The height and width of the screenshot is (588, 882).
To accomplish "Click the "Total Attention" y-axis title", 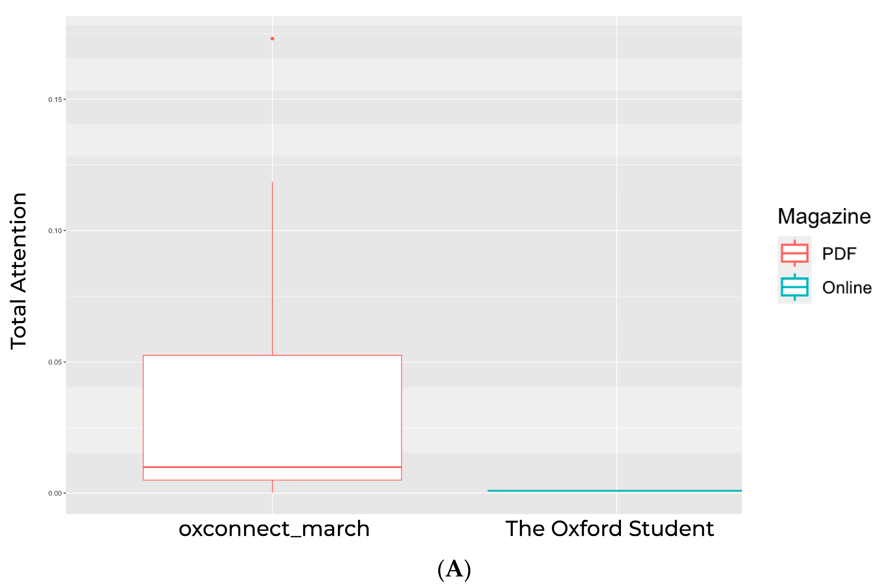I will click(18, 271).
